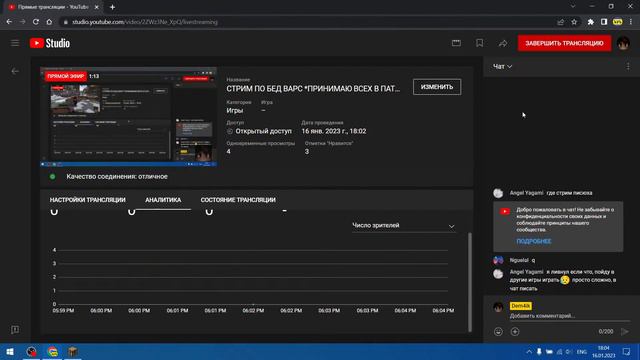
Task: Open the feedback icon in the sidebar bottom
Action: tap(15, 329)
